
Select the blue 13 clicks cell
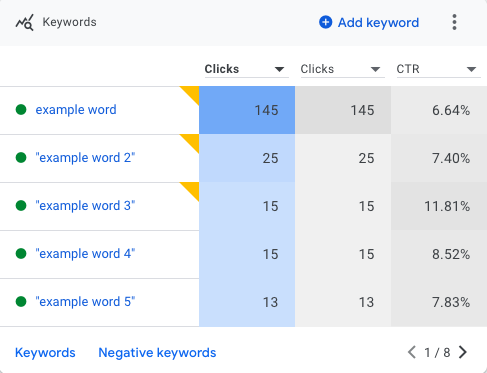coord(247,302)
